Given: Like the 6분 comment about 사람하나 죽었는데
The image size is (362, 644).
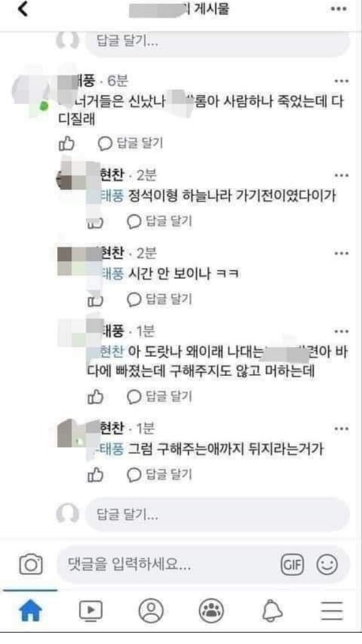Looking at the screenshot, I should 67,143.
